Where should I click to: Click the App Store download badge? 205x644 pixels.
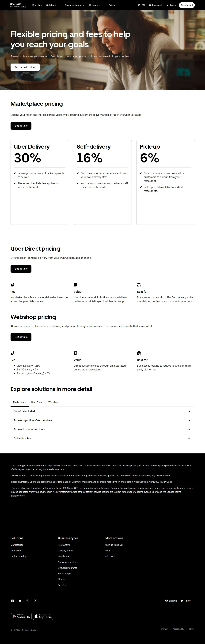[43, 616]
